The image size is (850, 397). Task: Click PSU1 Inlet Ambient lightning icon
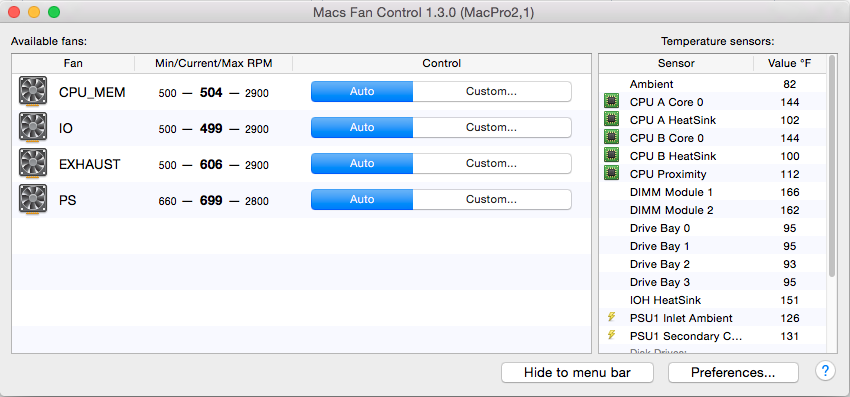tap(611, 317)
